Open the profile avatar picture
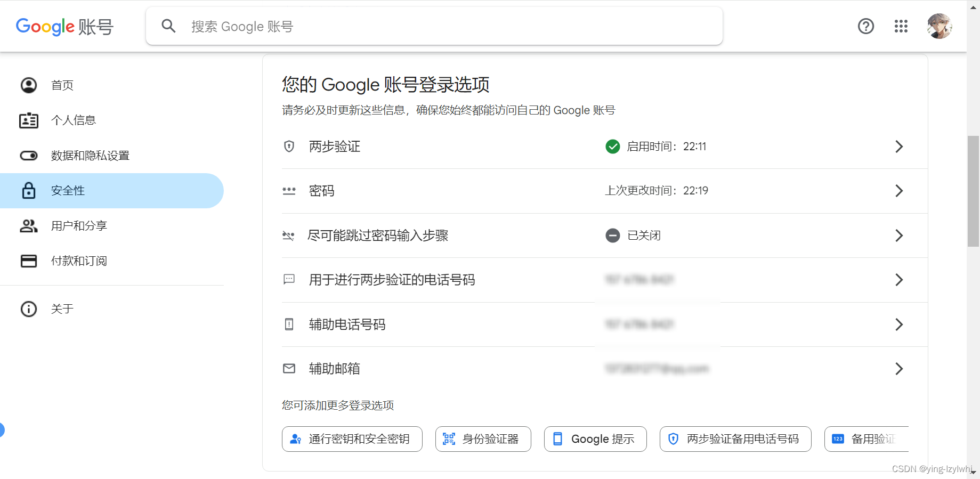The image size is (980, 479). (939, 26)
